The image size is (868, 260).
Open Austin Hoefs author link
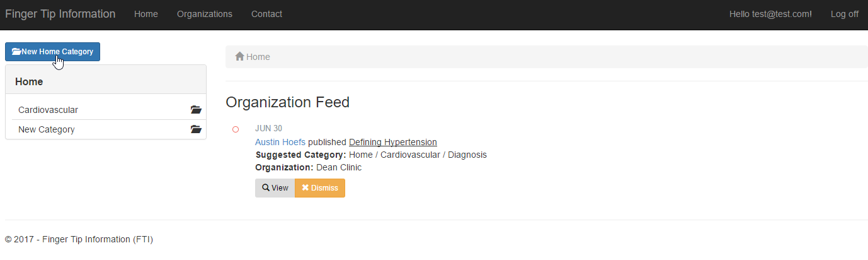(x=280, y=142)
